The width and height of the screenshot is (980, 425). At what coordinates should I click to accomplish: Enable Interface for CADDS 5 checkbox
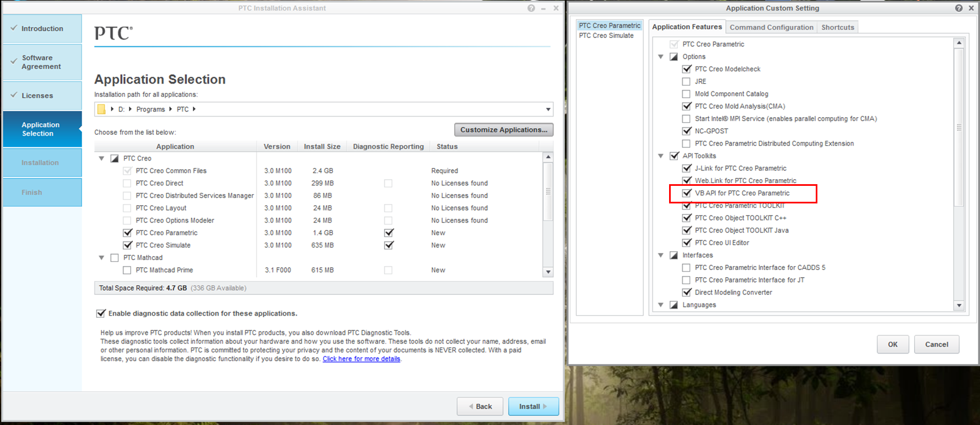tap(686, 268)
